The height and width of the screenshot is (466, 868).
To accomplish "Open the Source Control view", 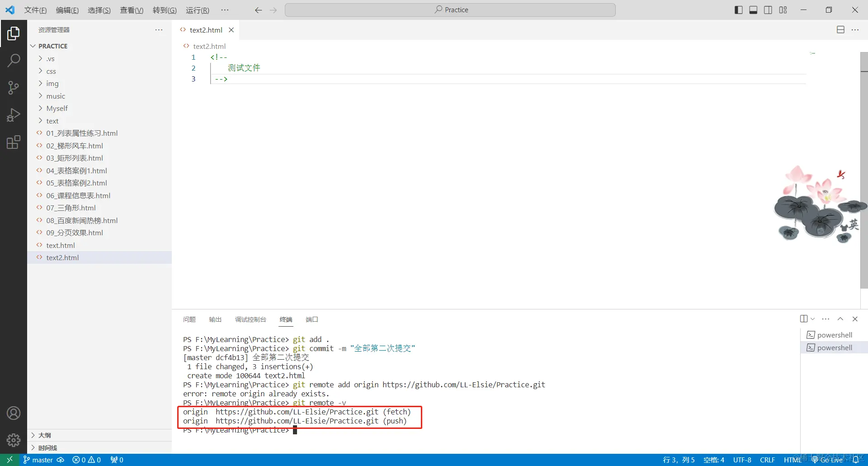I will pos(14,87).
